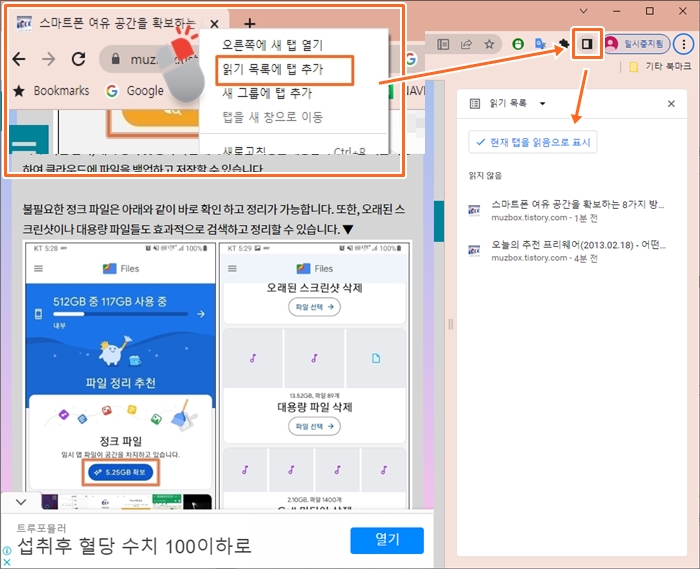Close the ad with the X icon
This screenshot has width=700, height=569.
(x=7, y=562)
